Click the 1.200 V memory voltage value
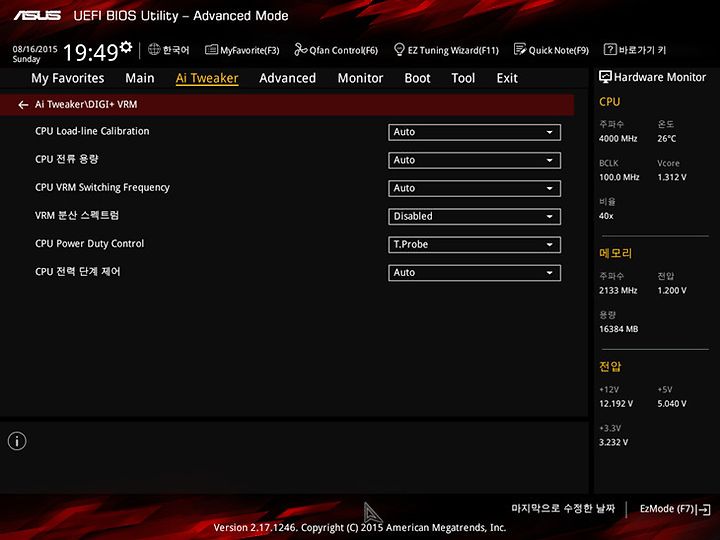 tap(672, 291)
